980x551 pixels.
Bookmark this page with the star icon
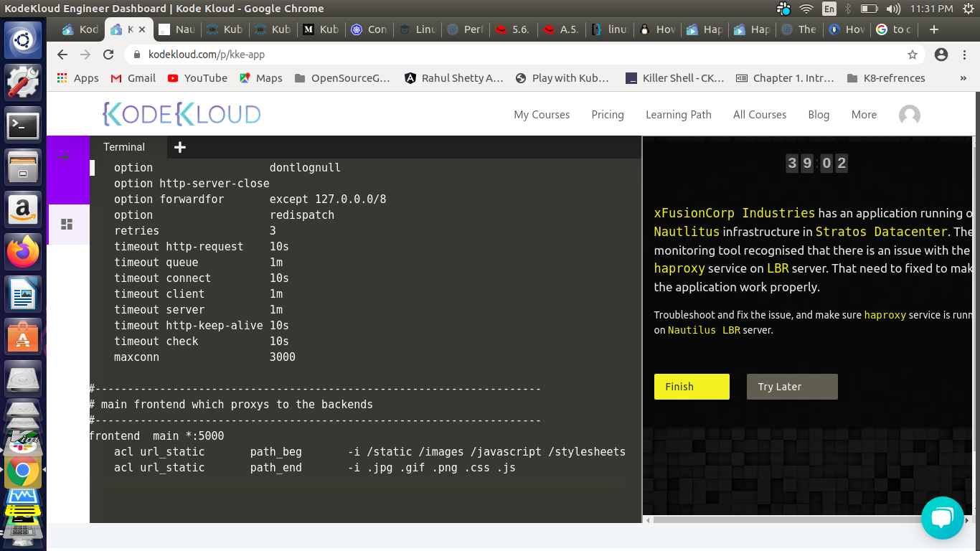(x=913, y=55)
